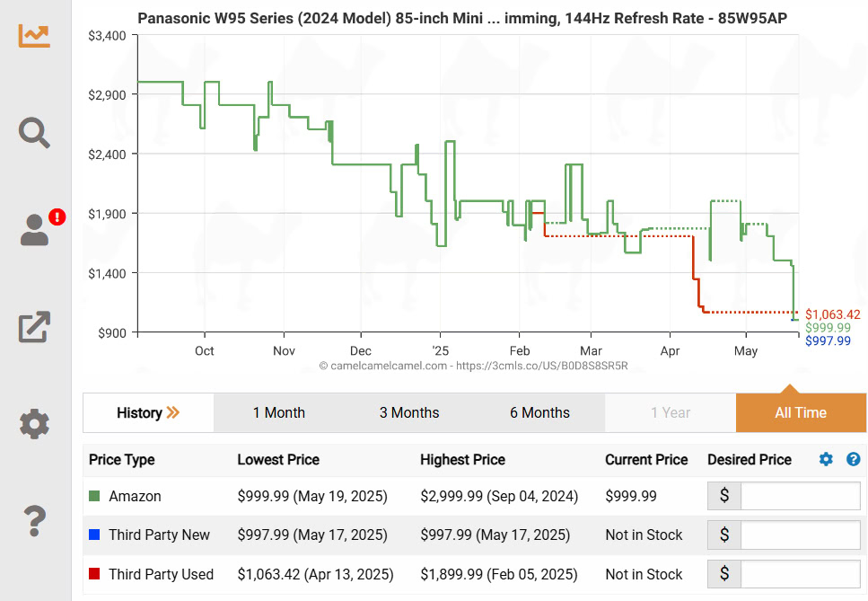Expand the History chevron tab

148,413
